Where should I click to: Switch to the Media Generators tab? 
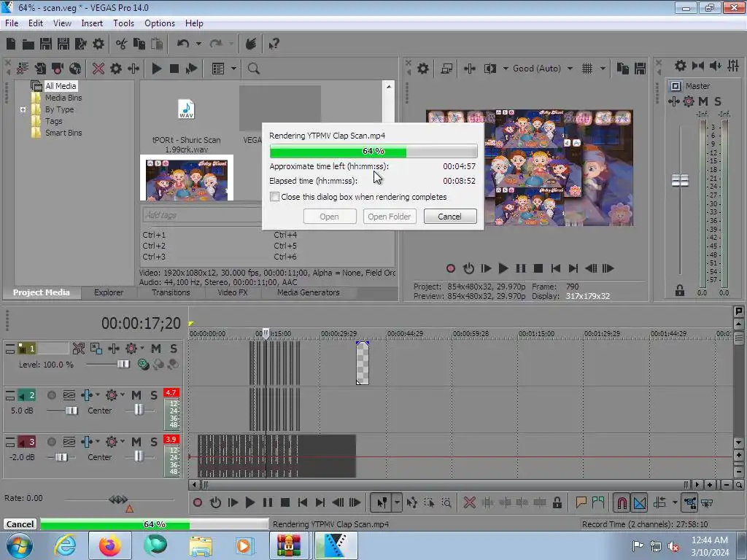point(309,292)
